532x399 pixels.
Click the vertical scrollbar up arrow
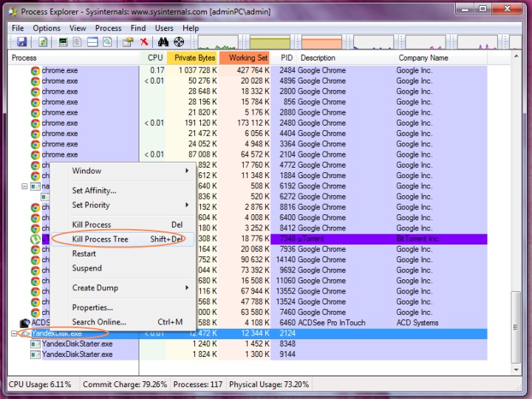coord(516,56)
